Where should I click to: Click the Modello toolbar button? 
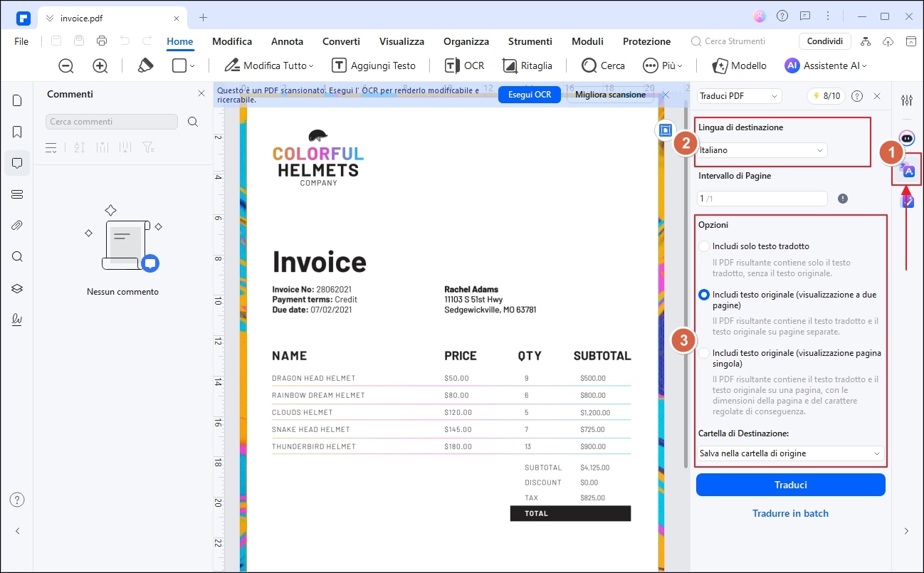pos(740,65)
